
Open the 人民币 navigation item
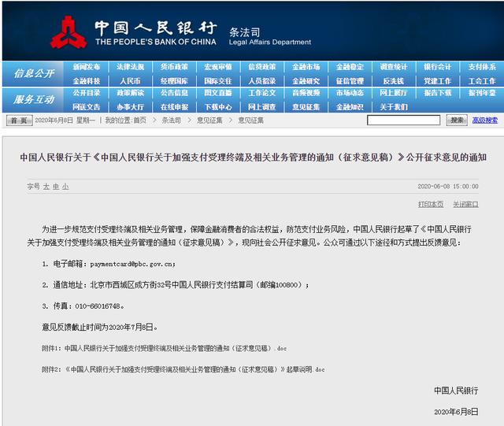point(130,80)
